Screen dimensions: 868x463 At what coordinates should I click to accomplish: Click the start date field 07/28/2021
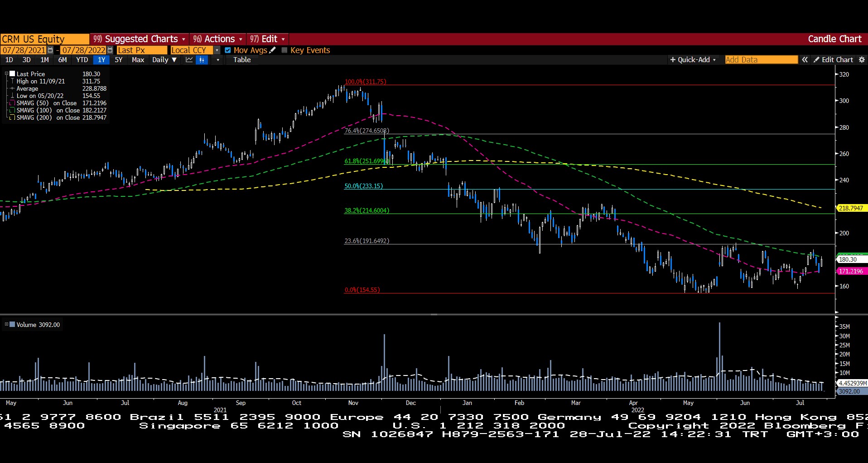24,50
